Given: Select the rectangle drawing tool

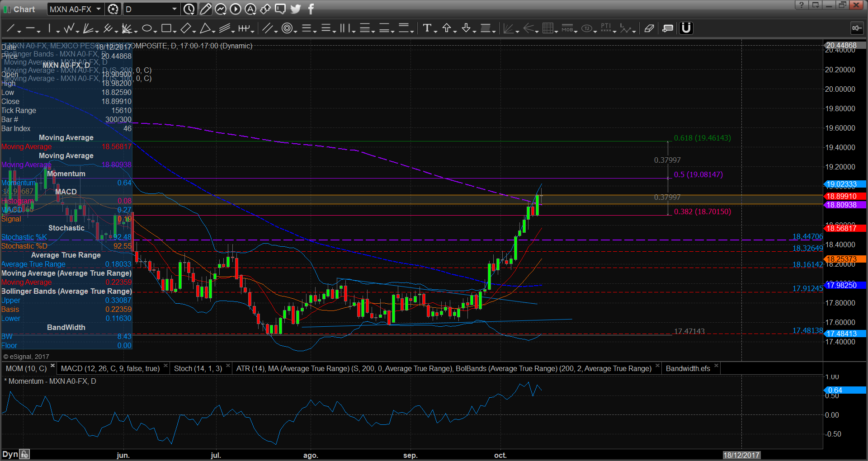Looking at the screenshot, I should coord(166,28).
